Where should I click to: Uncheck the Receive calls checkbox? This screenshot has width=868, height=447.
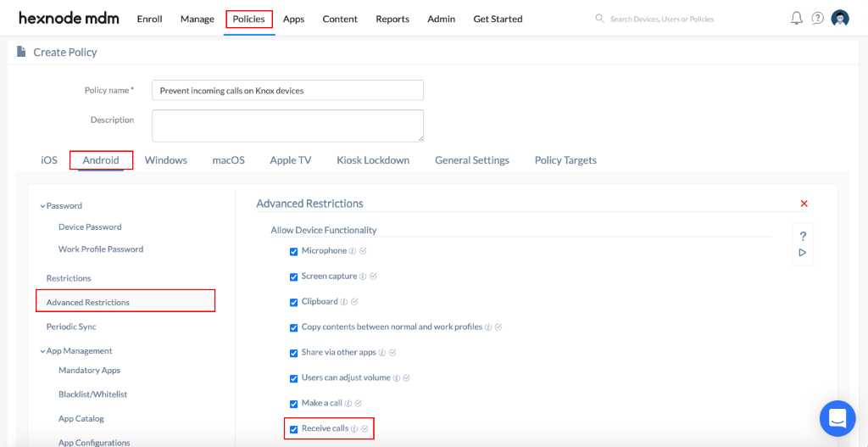[x=294, y=429]
